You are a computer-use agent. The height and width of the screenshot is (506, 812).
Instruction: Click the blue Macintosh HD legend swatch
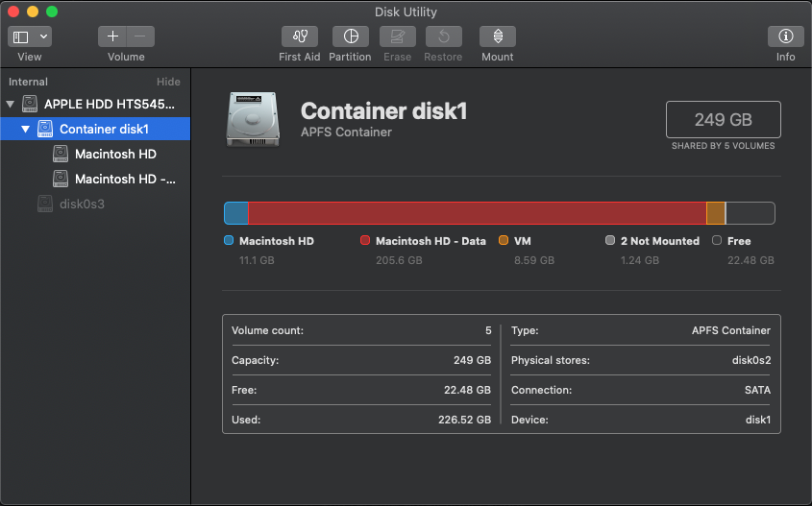click(x=229, y=240)
